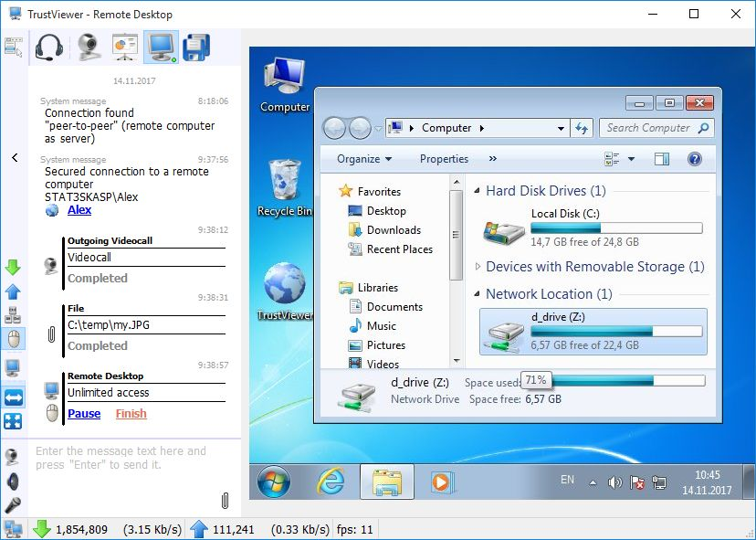Image resolution: width=756 pixels, height=540 pixels.
Task: Click the message text input field
Action: tap(123, 459)
